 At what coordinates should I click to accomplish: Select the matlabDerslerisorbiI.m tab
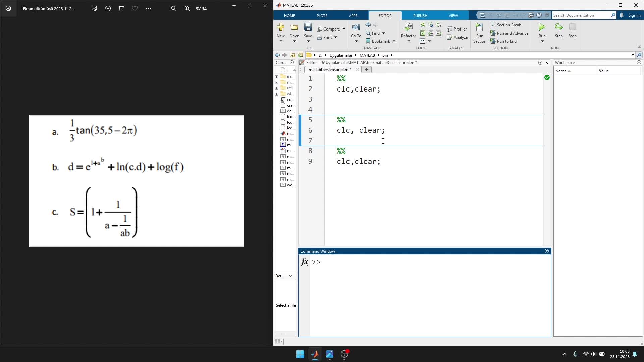(328, 70)
